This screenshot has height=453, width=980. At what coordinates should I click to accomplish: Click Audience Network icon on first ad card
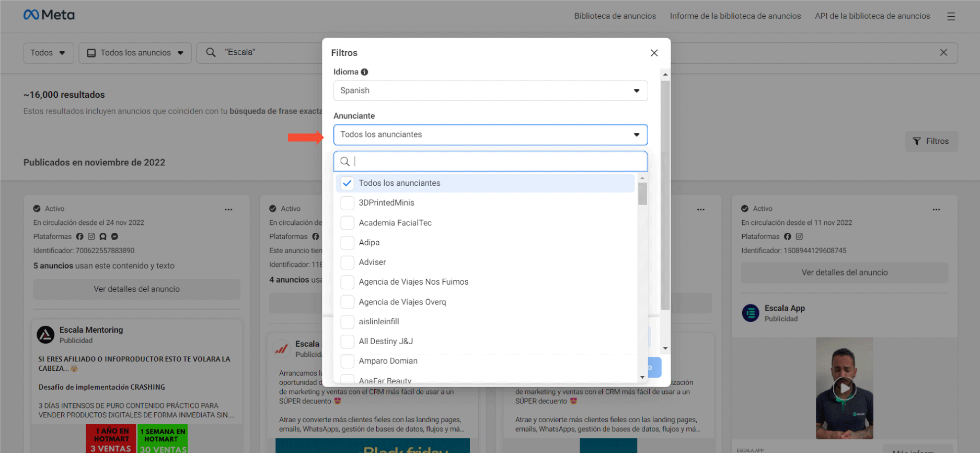(103, 236)
